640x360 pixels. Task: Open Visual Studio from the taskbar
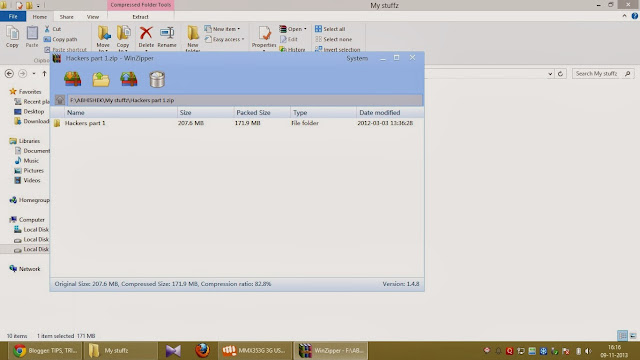pos(173,351)
